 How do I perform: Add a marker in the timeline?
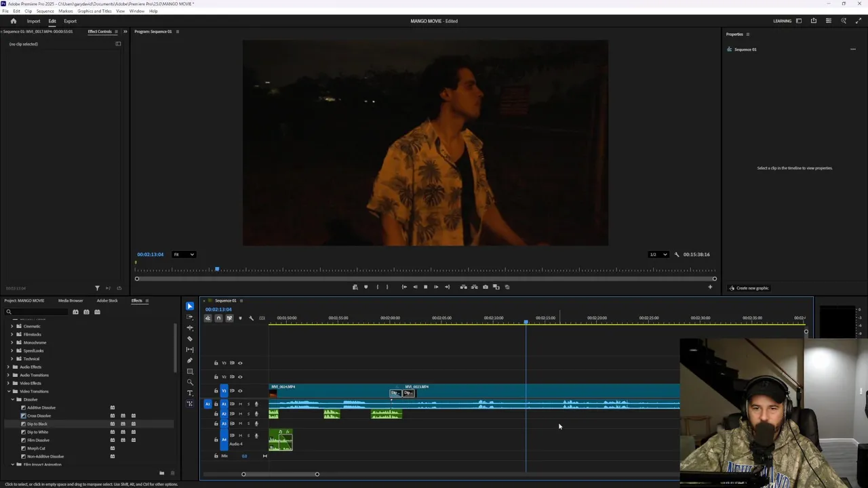(240, 318)
